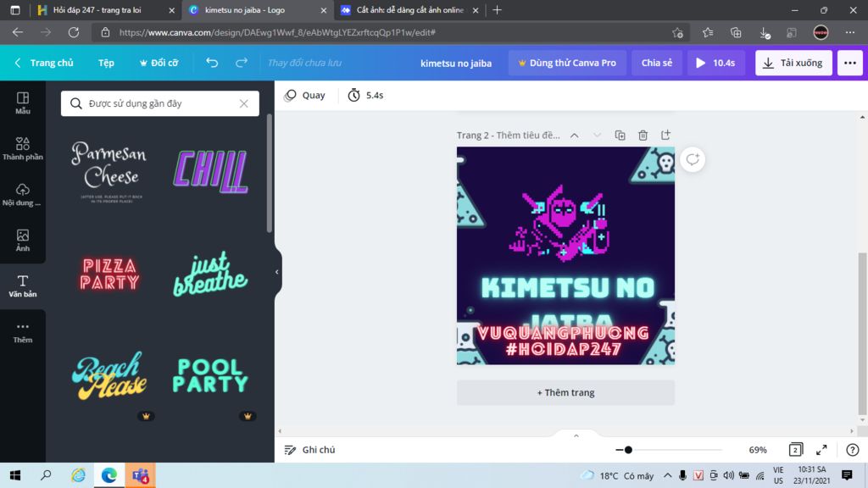The width and height of the screenshot is (868, 488).
Task: Download the design with Tải xuống
Action: pos(793,63)
